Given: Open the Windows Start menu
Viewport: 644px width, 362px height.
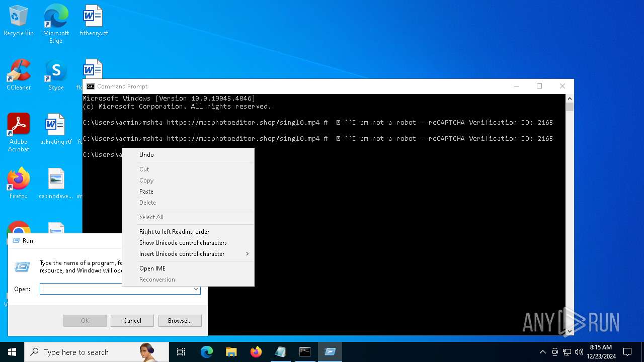Looking at the screenshot, I should pos(12,352).
